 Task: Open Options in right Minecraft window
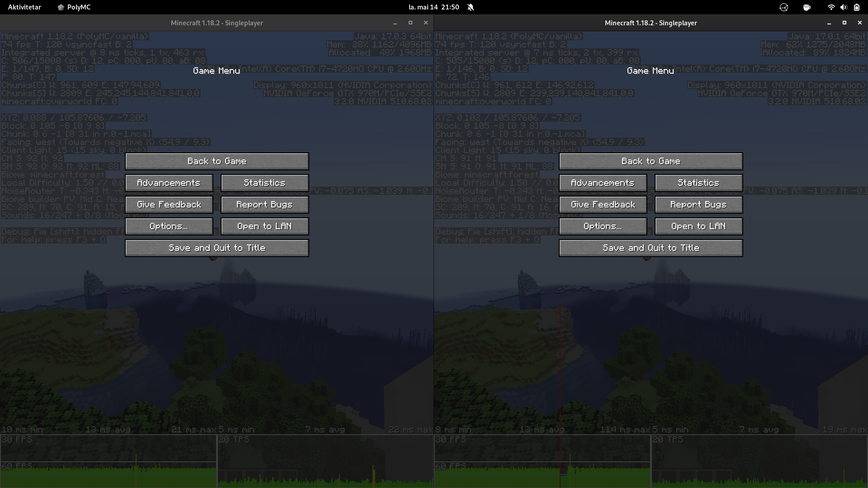pos(603,226)
